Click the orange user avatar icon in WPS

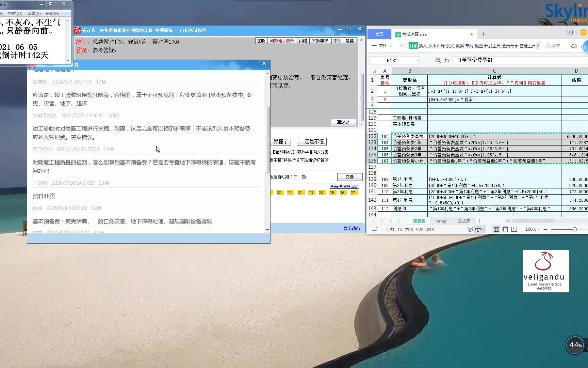tap(583, 32)
